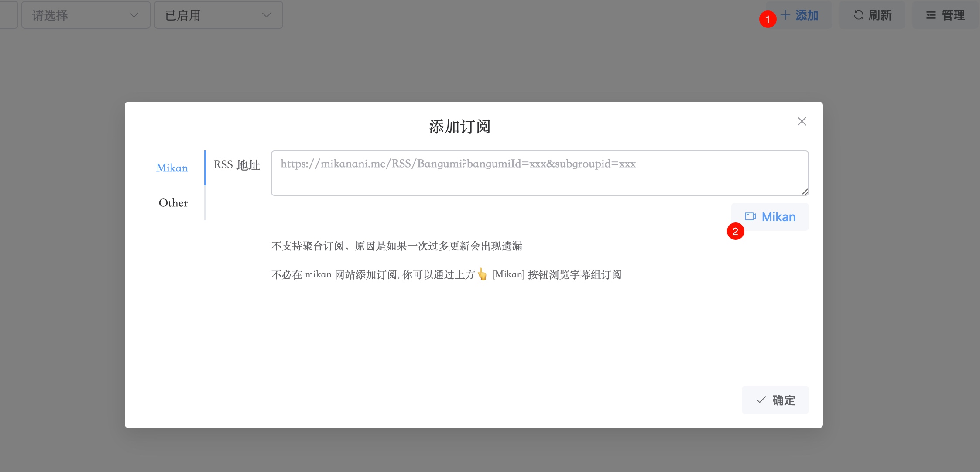The image size is (980, 472).
Task: Click the video camera icon on Mikan button
Action: pos(751,216)
